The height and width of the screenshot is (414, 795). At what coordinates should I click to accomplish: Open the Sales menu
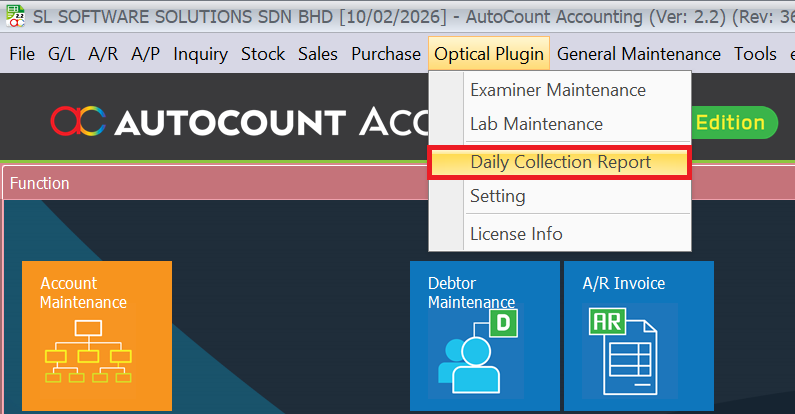pos(318,54)
